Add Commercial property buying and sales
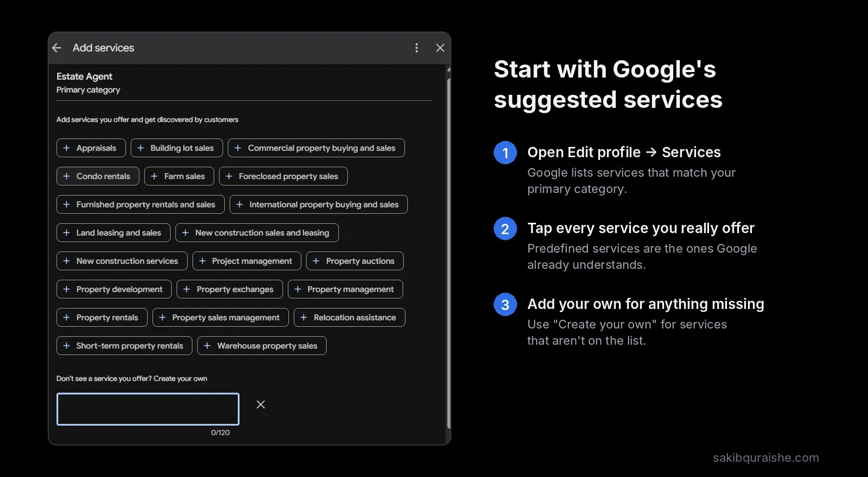This screenshot has height=477, width=868. coord(316,148)
